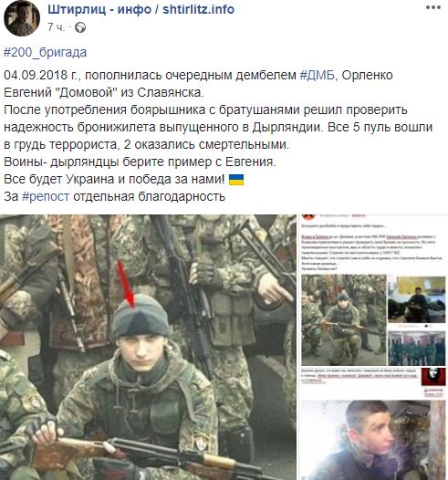Click the red avatar icon atop the collage

pyautogui.click(x=308, y=216)
